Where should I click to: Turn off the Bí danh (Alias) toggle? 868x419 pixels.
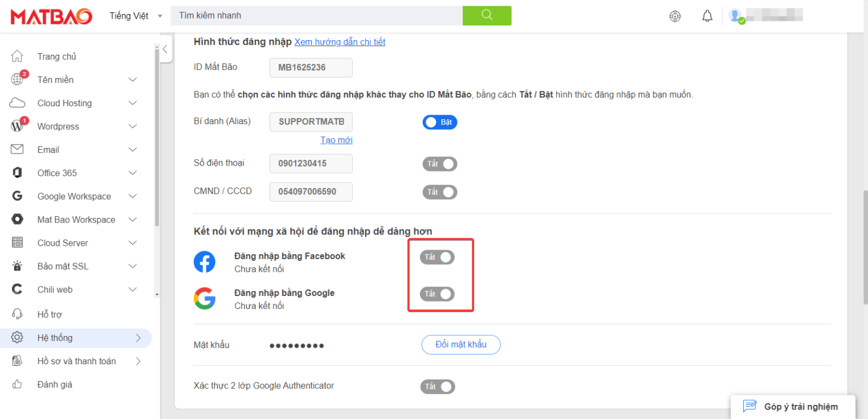coord(440,122)
